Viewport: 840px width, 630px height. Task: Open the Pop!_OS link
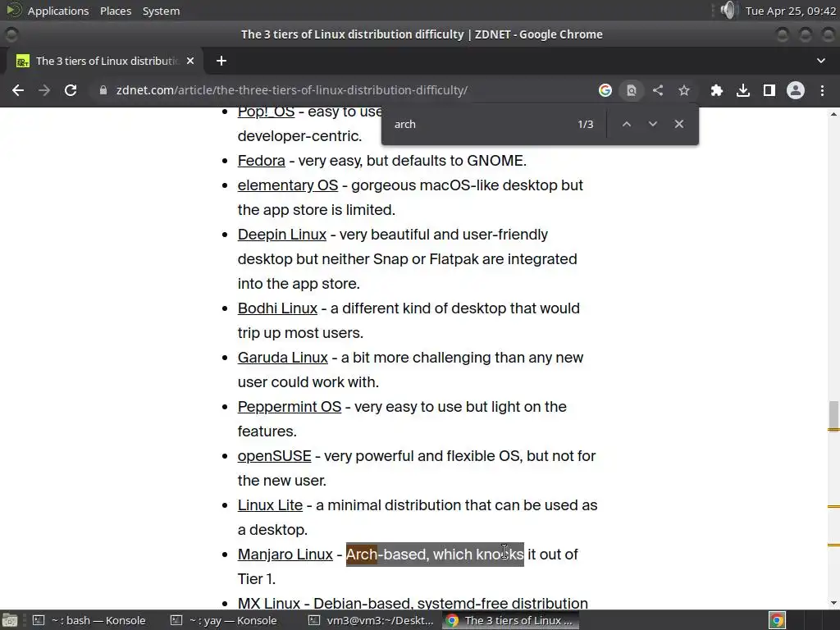[x=267, y=112]
